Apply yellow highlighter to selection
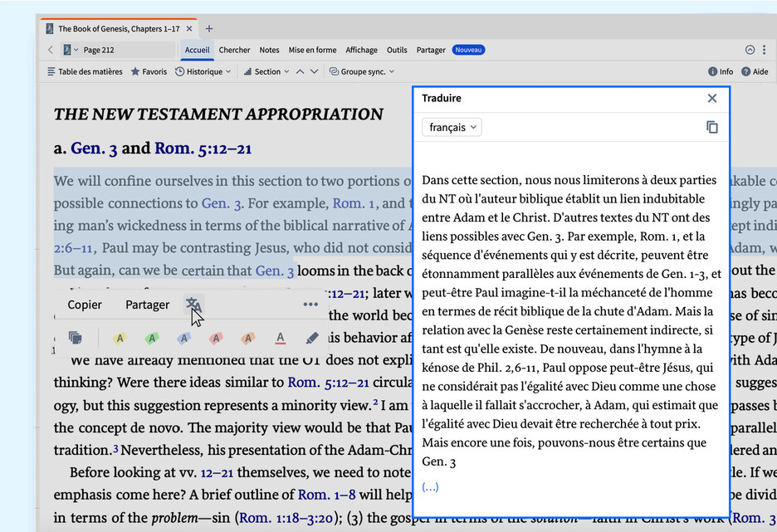The height and width of the screenshot is (532, 777). pyautogui.click(x=120, y=338)
